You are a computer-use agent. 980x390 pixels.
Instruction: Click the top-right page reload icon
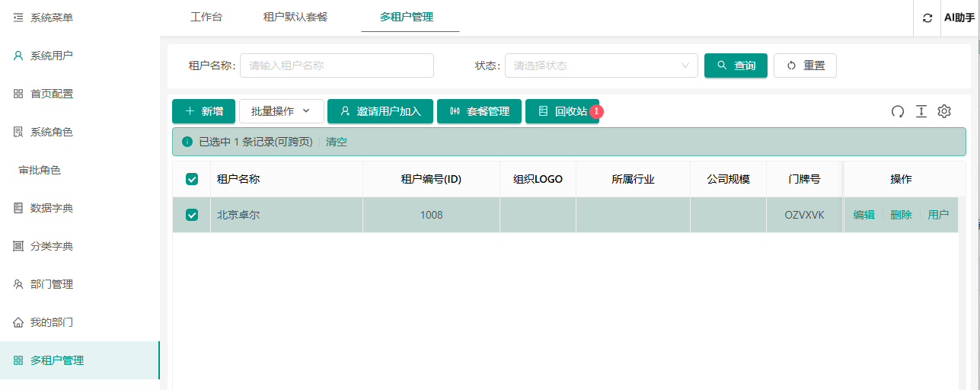click(927, 18)
